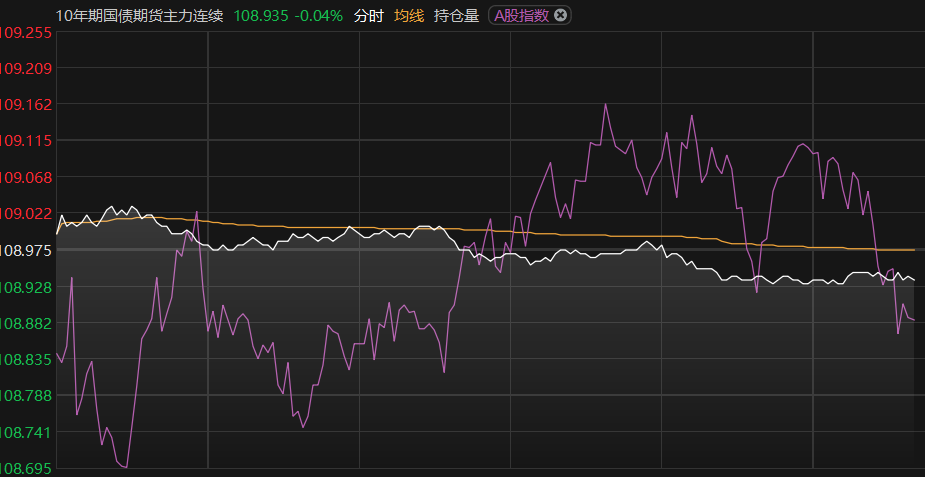Click the 108.882 green price label
Screen dimensions: 925x477
click(26, 323)
